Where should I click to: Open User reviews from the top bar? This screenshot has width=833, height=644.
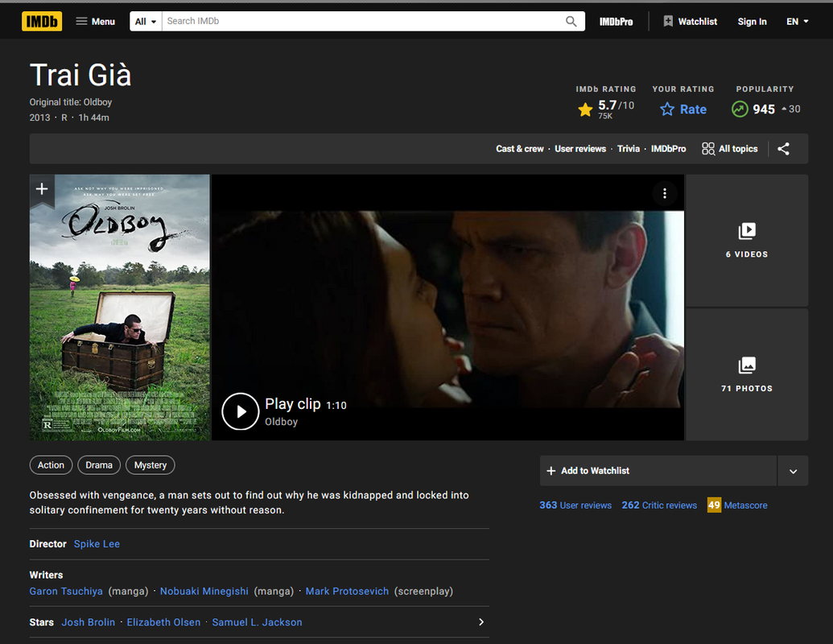pos(580,149)
